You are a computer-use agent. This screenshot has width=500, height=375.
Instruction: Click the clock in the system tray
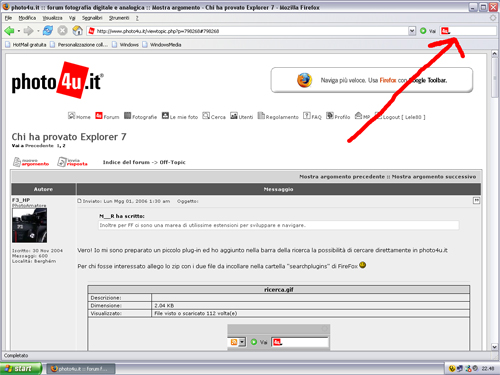tap(488, 369)
